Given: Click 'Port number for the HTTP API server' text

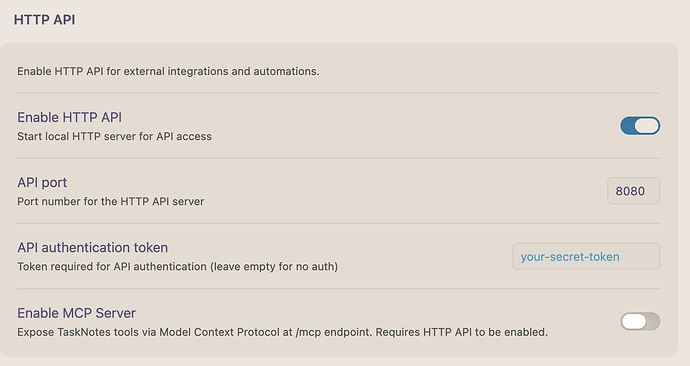Looking at the screenshot, I should (110, 201).
